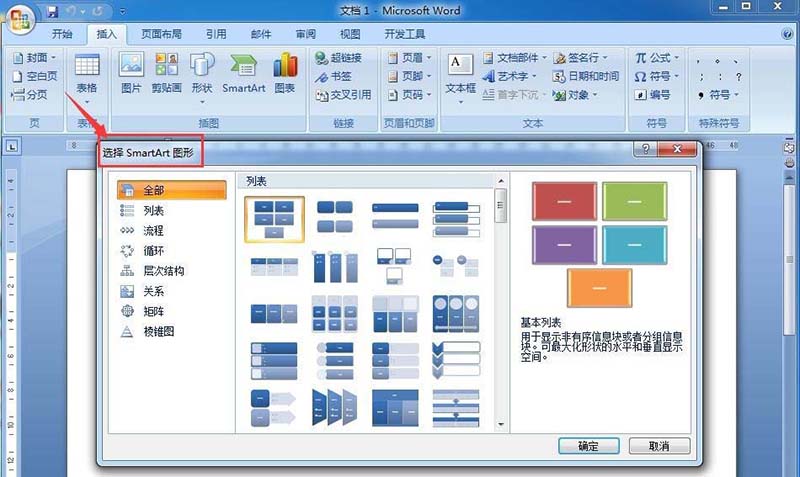This screenshot has width=800, height=477.
Task: Select All (全部) SmartArt category
Action: [x=171, y=190]
